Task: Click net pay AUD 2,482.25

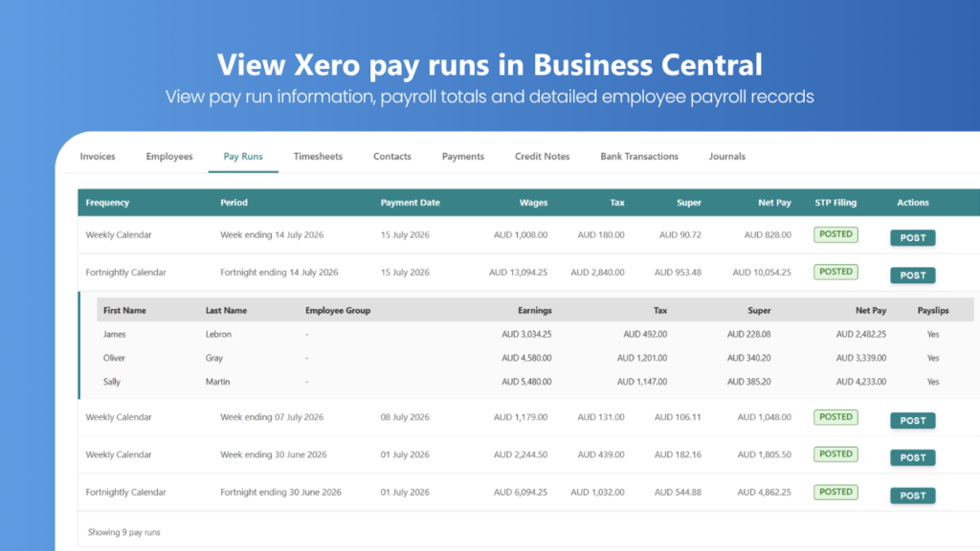Action: [x=860, y=334]
